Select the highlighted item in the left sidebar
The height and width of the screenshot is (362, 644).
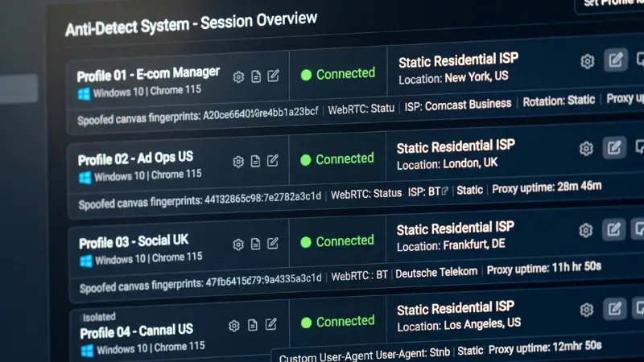click(19, 88)
